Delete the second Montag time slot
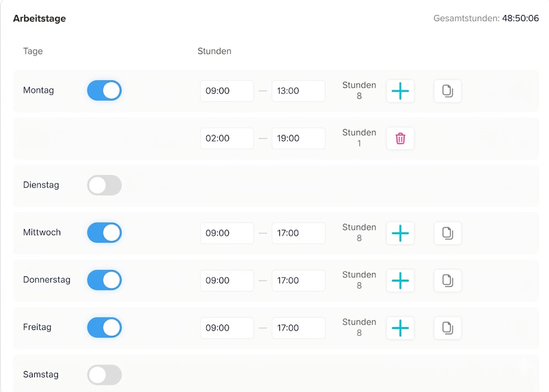Image resolution: width=549 pixels, height=392 pixels. point(400,139)
